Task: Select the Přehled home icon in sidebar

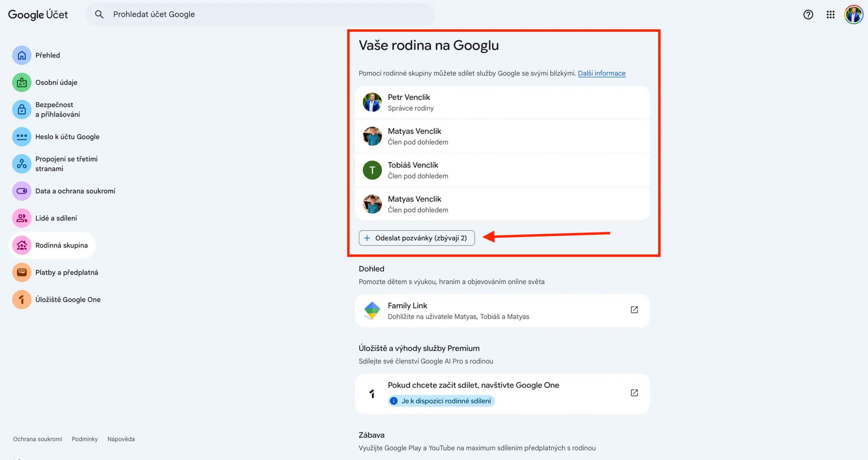Action: 21,55
